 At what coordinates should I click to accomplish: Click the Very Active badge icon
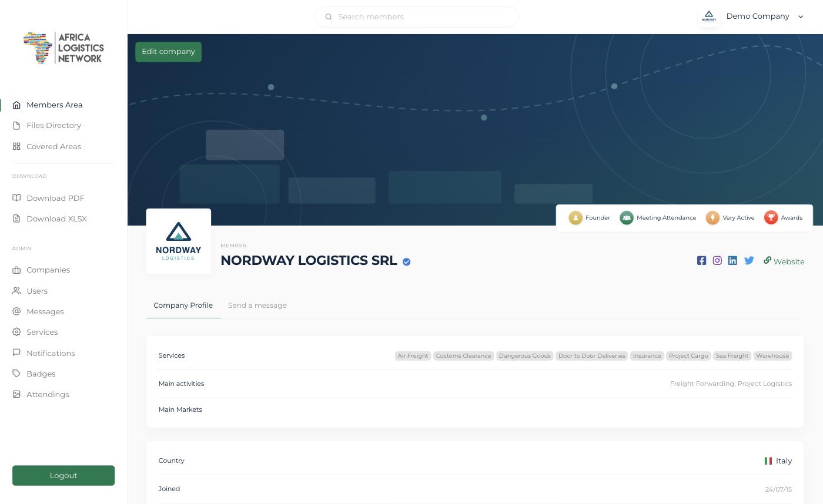pos(712,218)
